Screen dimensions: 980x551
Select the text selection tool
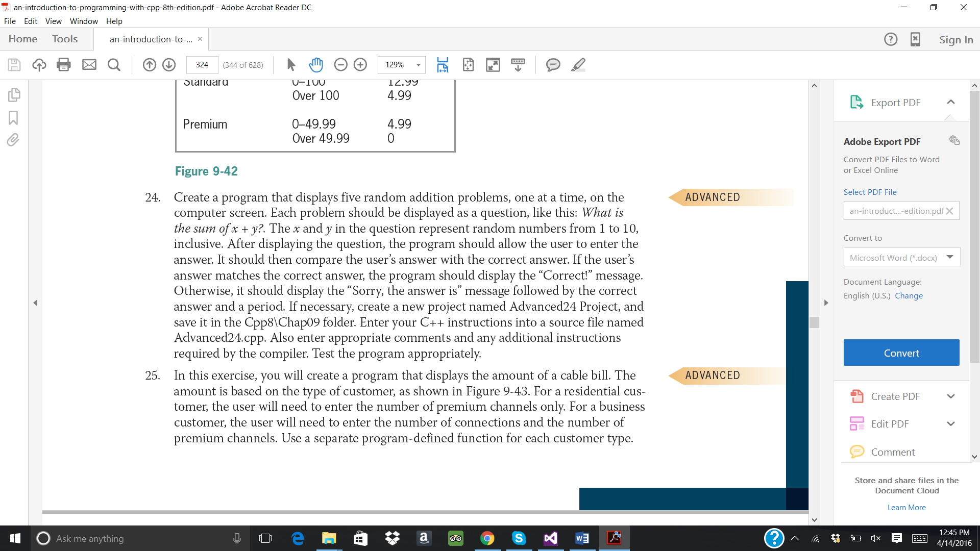pos(291,65)
